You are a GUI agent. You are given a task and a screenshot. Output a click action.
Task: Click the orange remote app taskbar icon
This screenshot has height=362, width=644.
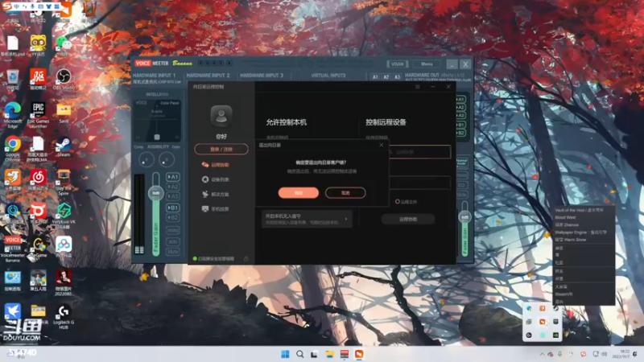pyautogui.click(x=359, y=354)
